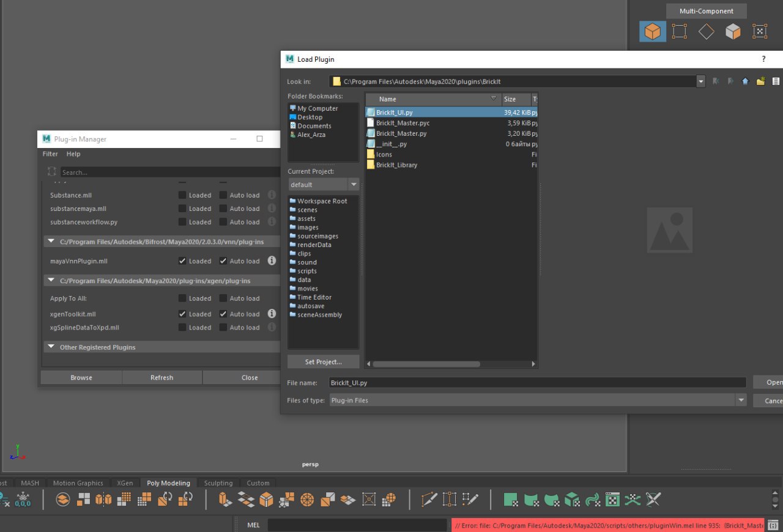Click the Extrude shelf icon

tap(226, 499)
